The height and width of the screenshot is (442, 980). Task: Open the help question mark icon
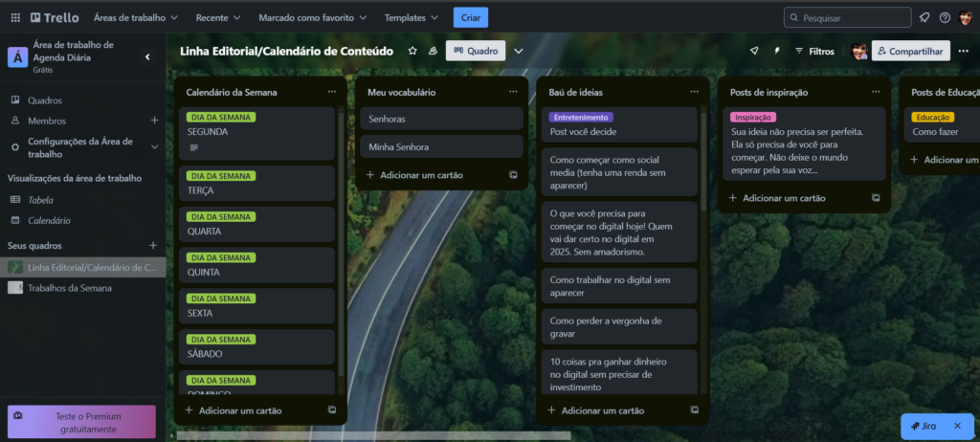pos(945,17)
